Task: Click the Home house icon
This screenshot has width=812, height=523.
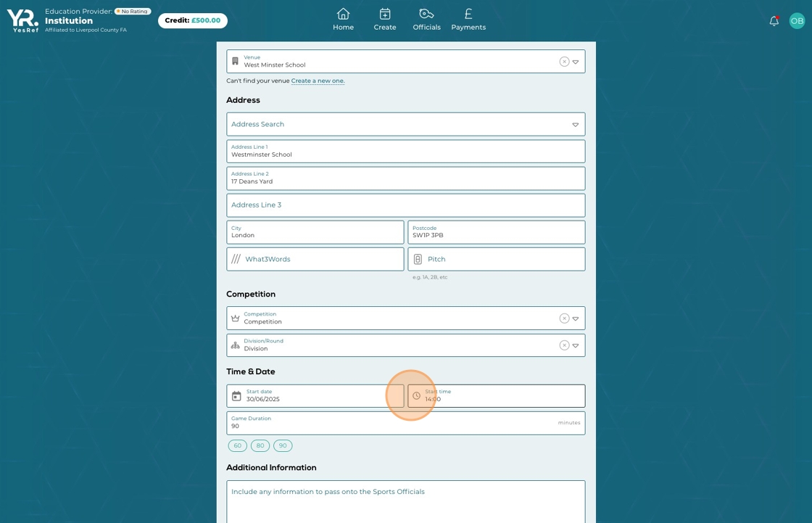Action: click(344, 14)
